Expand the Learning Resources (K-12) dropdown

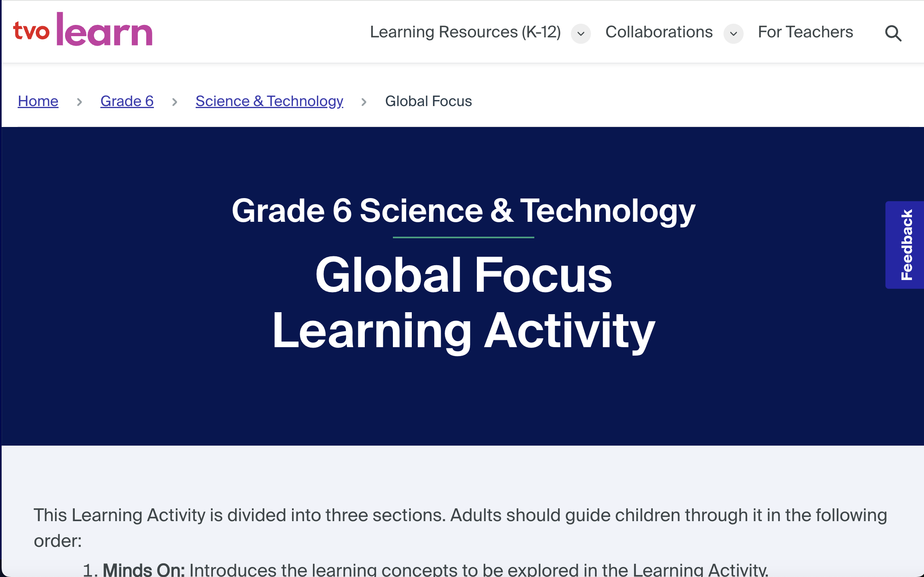click(x=465, y=32)
